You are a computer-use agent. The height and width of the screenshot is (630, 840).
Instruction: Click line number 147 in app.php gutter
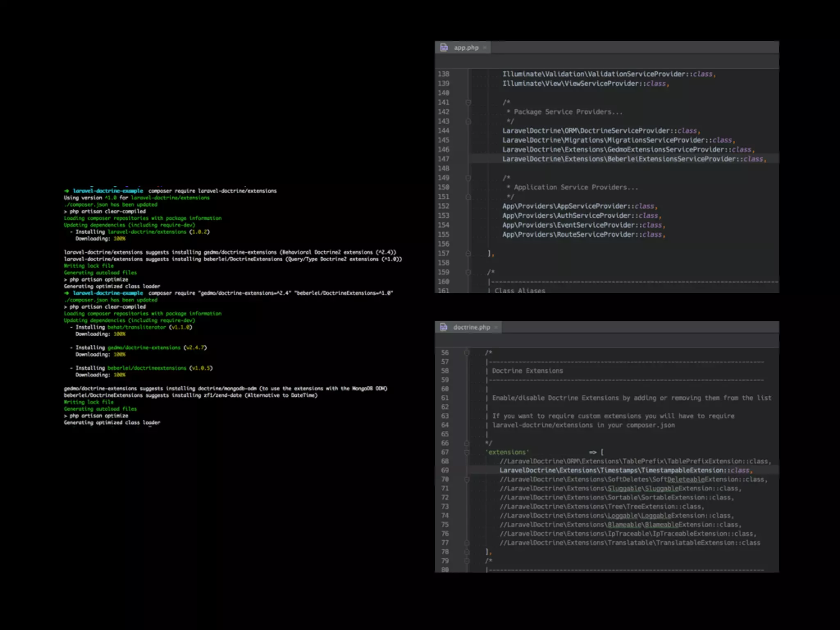pos(443,159)
